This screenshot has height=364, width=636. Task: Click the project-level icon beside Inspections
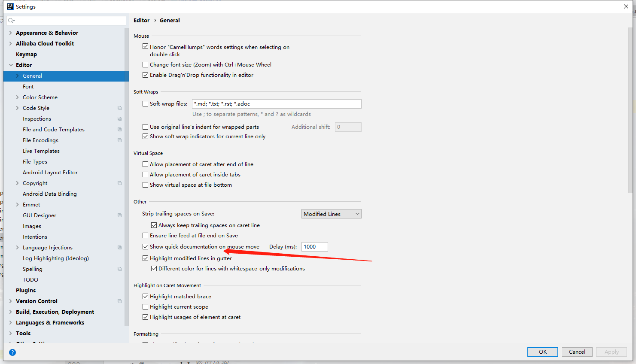tap(119, 119)
